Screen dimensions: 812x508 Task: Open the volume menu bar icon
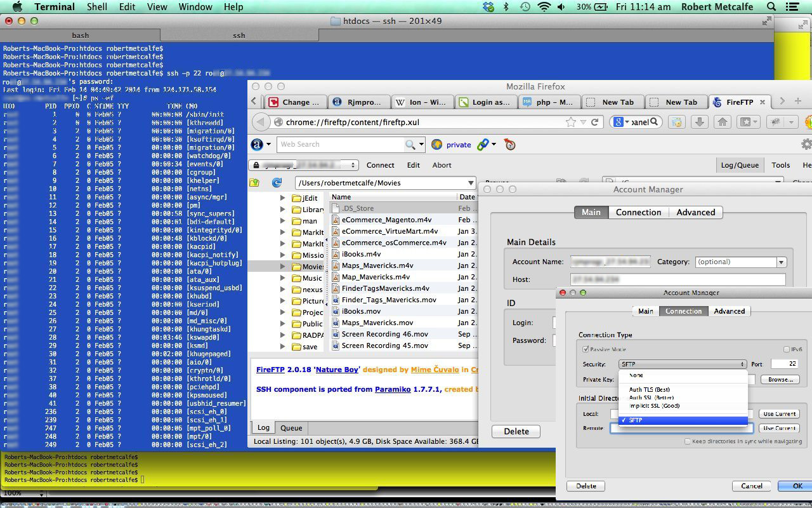pos(561,7)
